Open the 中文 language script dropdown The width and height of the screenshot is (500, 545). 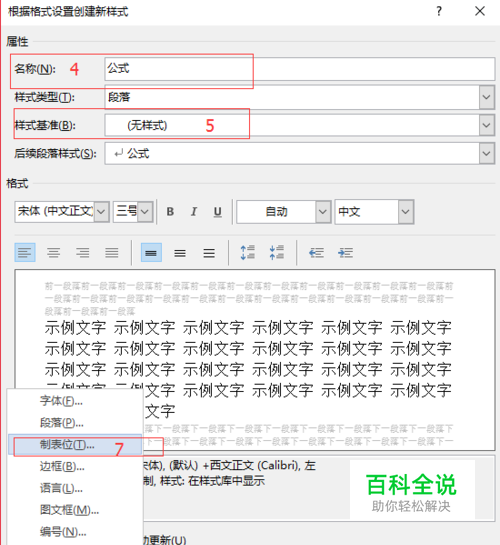(x=405, y=211)
